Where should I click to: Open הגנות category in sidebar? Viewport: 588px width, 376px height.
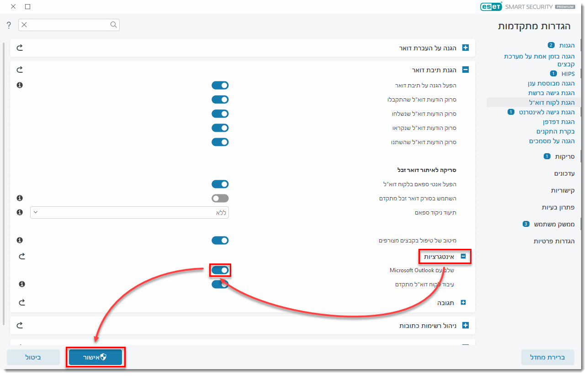567,45
